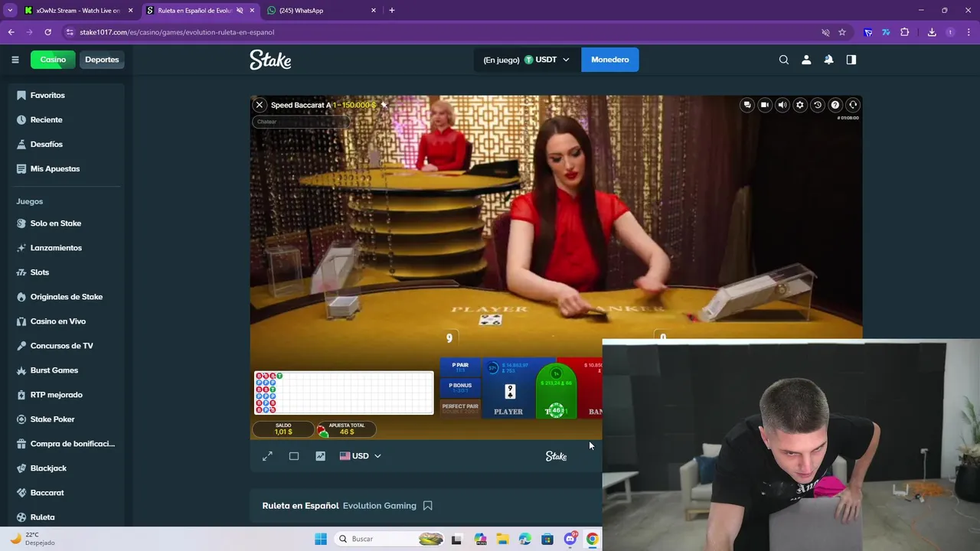Click the green TIE betting area

click(x=557, y=390)
